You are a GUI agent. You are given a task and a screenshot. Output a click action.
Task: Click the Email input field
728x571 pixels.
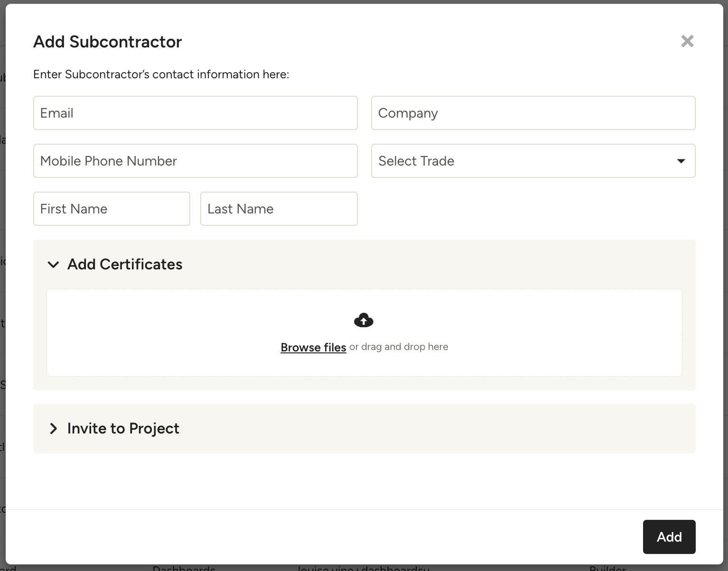click(x=195, y=113)
